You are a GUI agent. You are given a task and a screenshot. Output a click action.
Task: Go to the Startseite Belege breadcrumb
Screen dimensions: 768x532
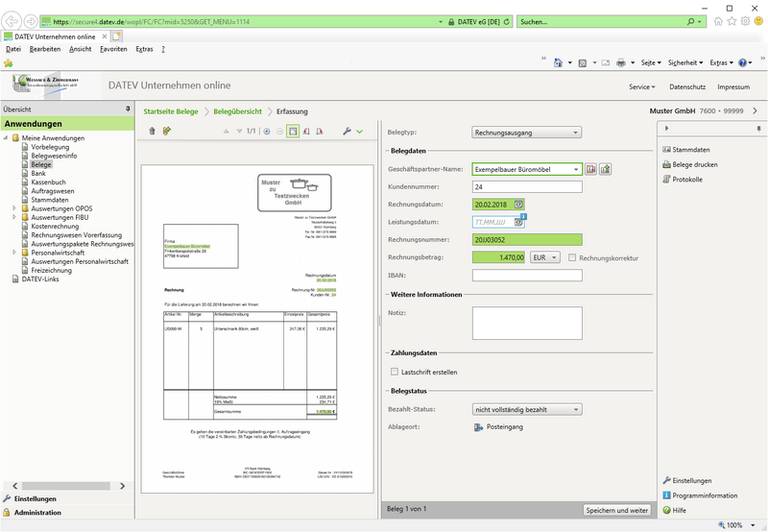tap(171, 111)
